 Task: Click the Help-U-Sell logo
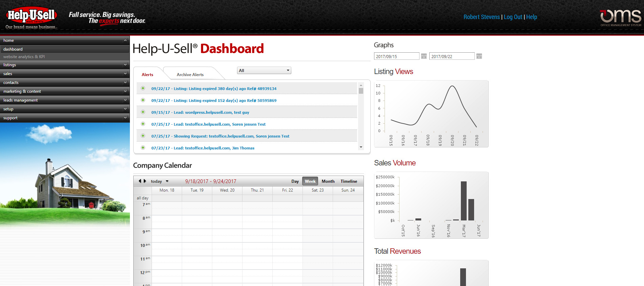31,18
